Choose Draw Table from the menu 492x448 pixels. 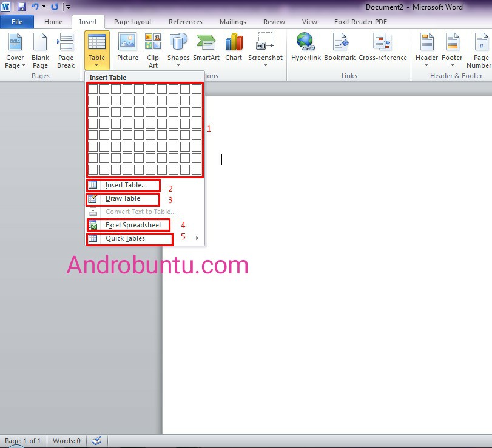click(x=123, y=198)
